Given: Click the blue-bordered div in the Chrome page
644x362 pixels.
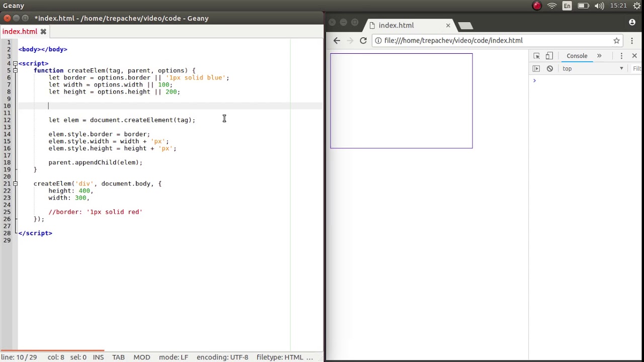Looking at the screenshot, I should pos(401,101).
